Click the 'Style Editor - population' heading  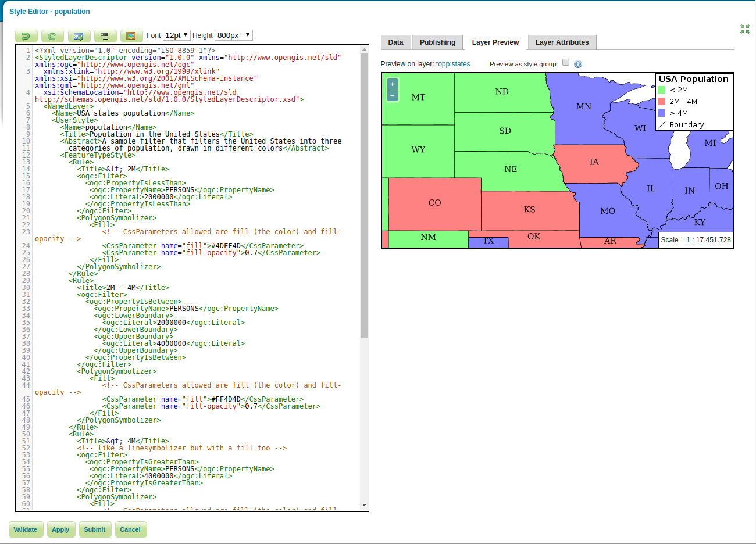(49, 12)
